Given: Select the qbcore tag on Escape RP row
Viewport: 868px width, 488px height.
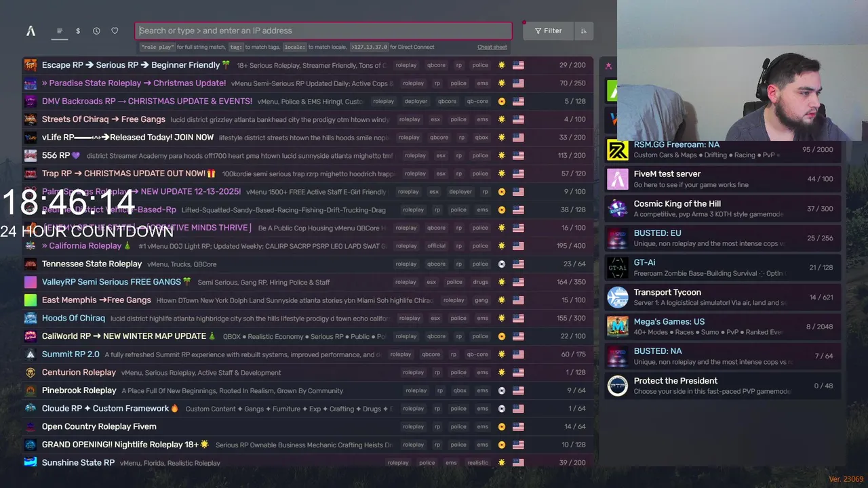Looking at the screenshot, I should point(436,65).
